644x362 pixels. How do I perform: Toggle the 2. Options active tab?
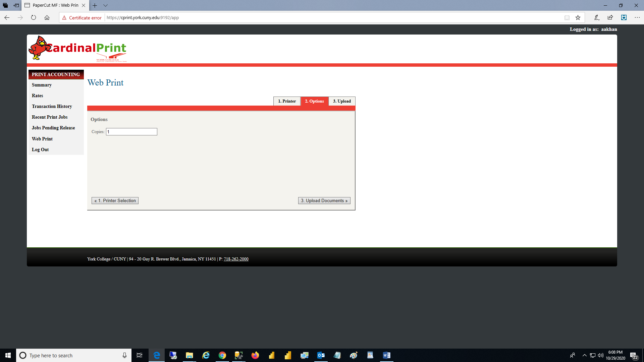(315, 101)
